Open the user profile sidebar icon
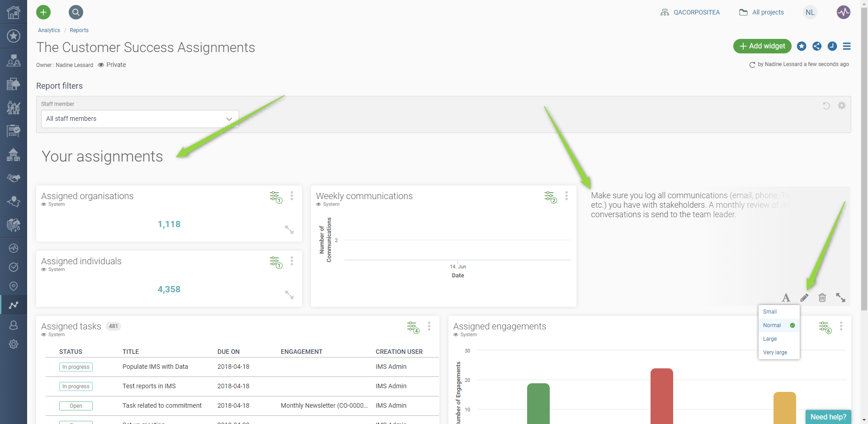The height and width of the screenshot is (424, 868). [14, 325]
